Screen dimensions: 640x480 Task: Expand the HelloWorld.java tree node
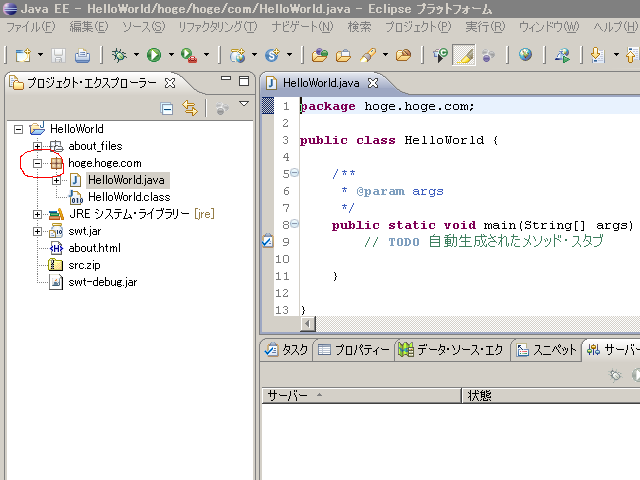pyautogui.click(x=56, y=180)
